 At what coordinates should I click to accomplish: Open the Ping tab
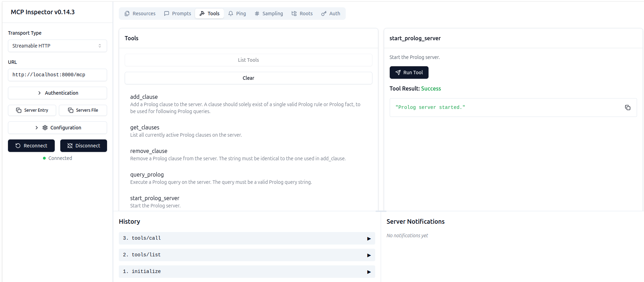pyautogui.click(x=237, y=14)
